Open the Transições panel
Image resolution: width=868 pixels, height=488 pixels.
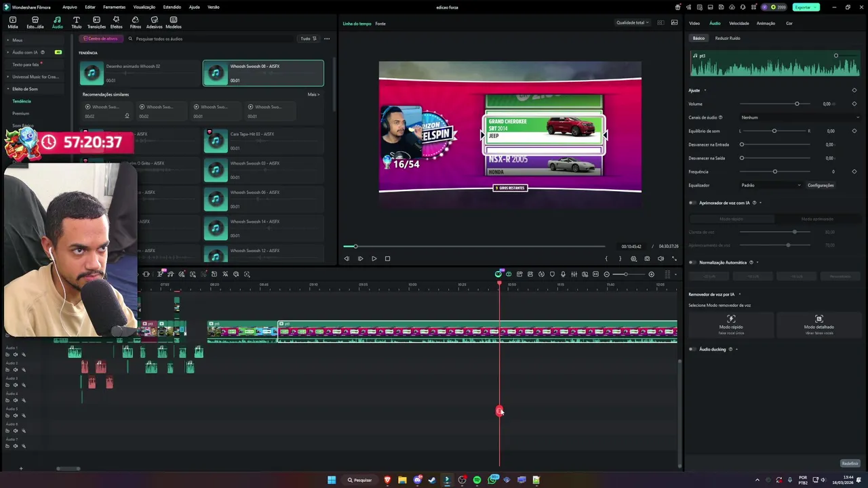(96, 22)
